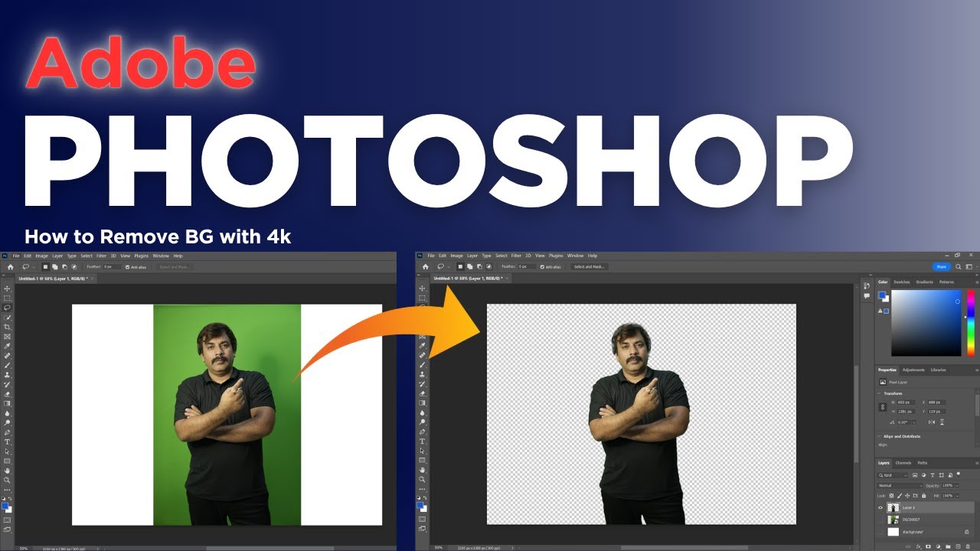Click Select and Mask in right window

click(589, 267)
